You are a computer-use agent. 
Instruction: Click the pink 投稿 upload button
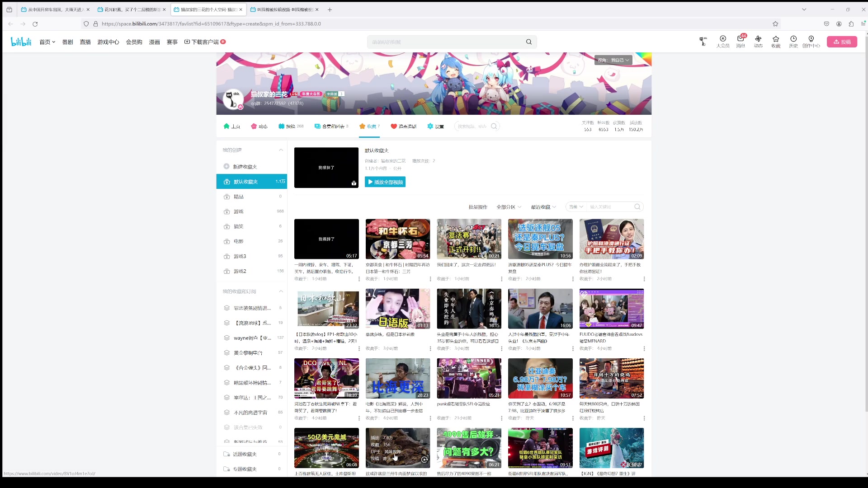pyautogui.click(x=842, y=42)
